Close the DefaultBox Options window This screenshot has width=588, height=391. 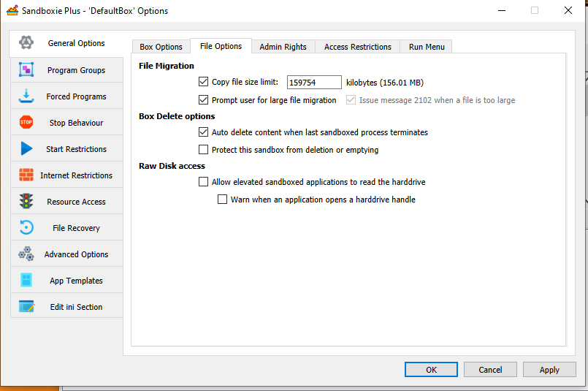(x=568, y=10)
